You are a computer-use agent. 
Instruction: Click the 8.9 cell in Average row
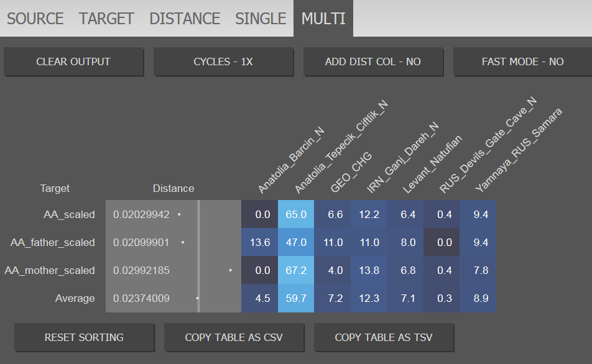click(x=478, y=298)
